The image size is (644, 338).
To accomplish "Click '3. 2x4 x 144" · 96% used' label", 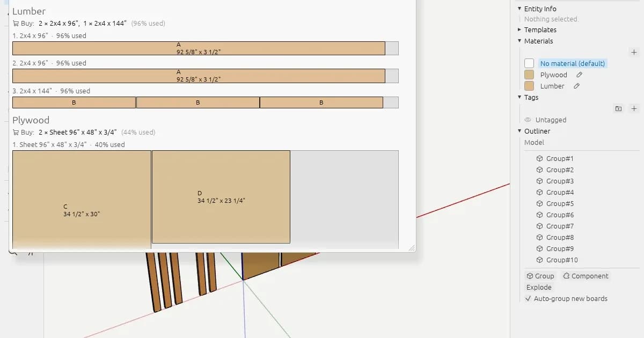I will click(x=52, y=91).
